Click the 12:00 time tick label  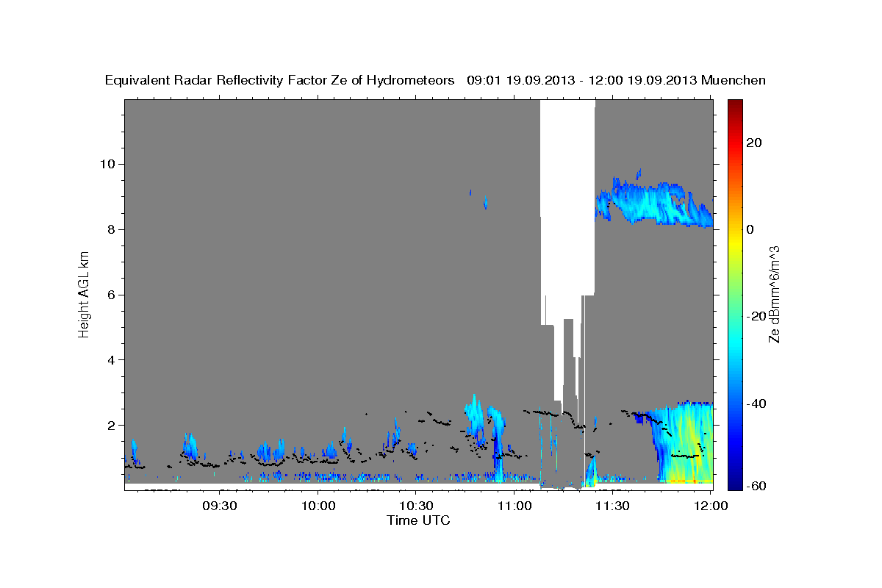(711, 506)
